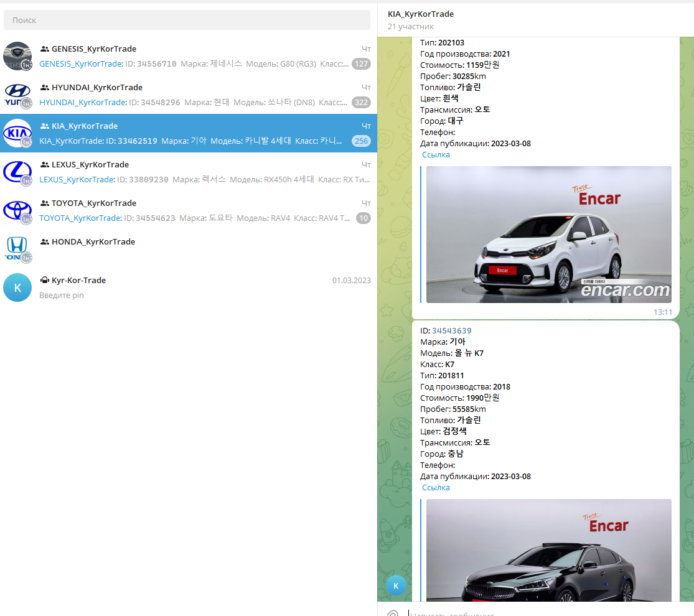Click the 10 unread badge on TOYOTA chat
This screenshot has height=616, width=694.
(x=363, y=218)
